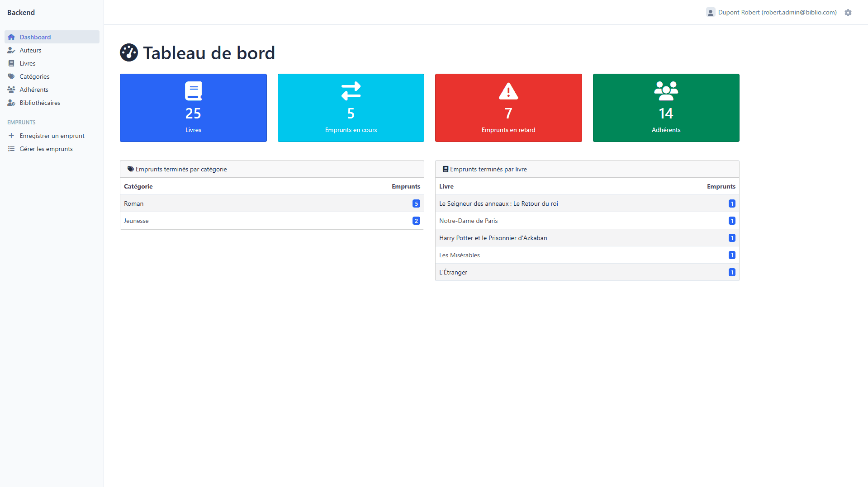Select the Catégories tag icon
The height and width of the screenshot is (487, 868).
11,76
